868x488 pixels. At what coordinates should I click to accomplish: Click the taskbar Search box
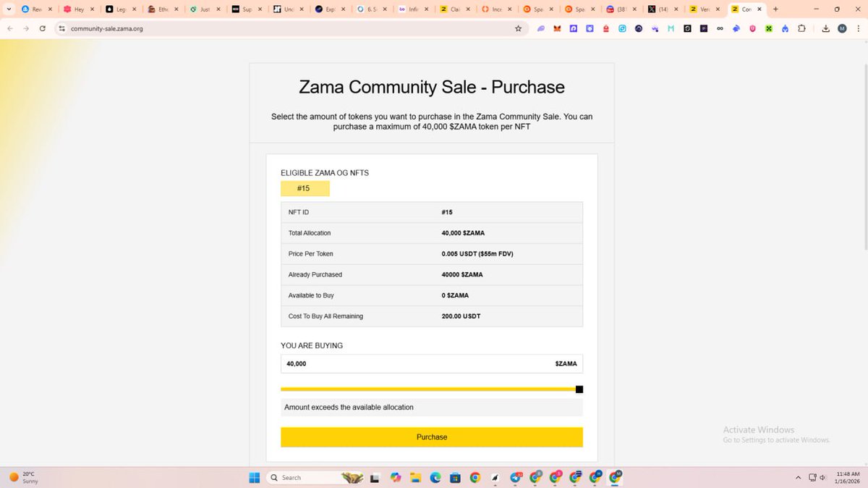point(315,478)
